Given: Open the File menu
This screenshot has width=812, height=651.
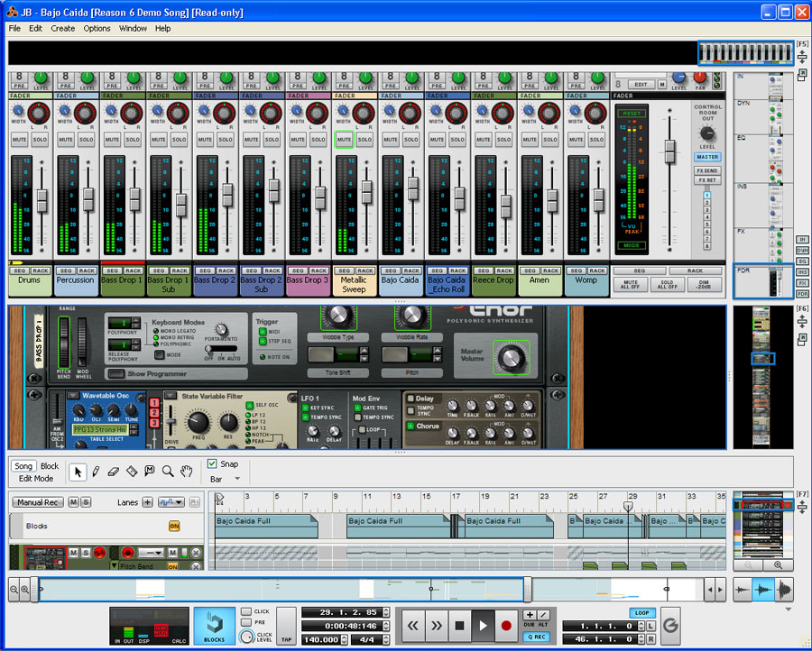Looking at the screenshot, I should pyautogui.click(x=14, y=29).
